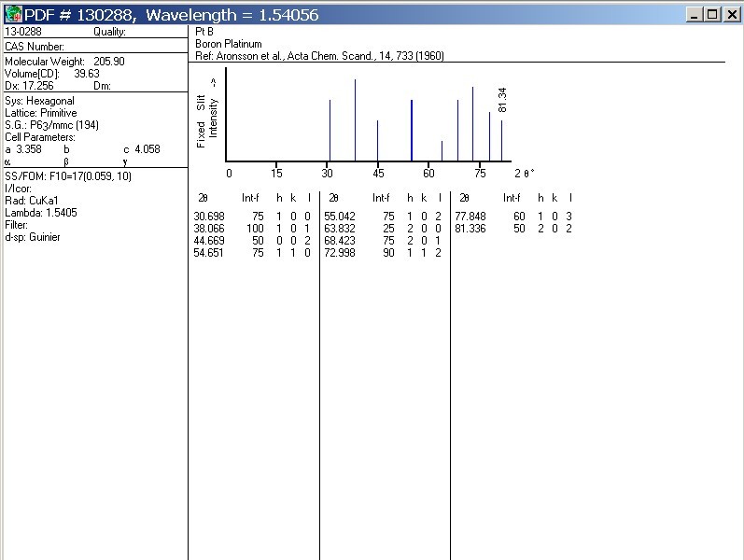Click the Fixed Slit Intensity axis label
Image resolution: width=744 pixels, height=560 pixels.
[207, 114]
